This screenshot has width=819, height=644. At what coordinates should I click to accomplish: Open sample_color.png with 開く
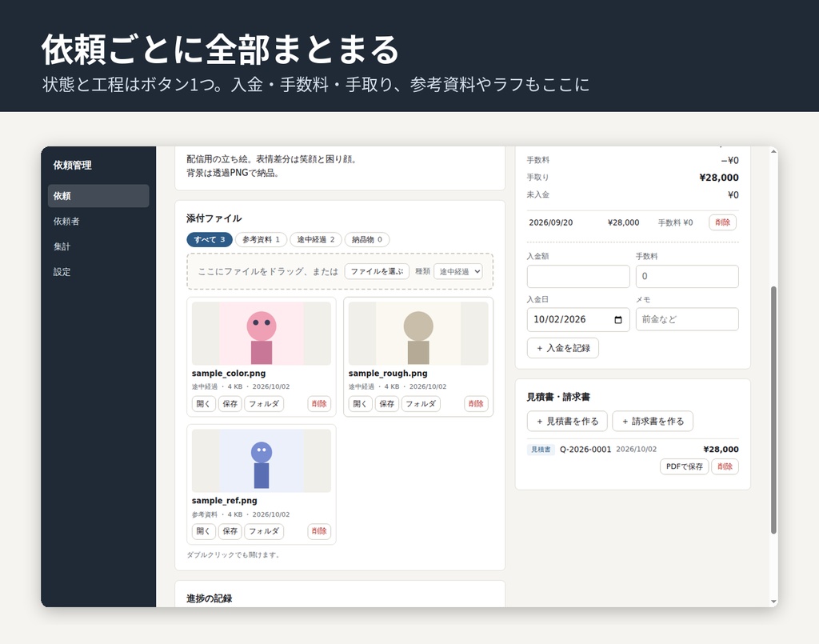click(203, 404)
